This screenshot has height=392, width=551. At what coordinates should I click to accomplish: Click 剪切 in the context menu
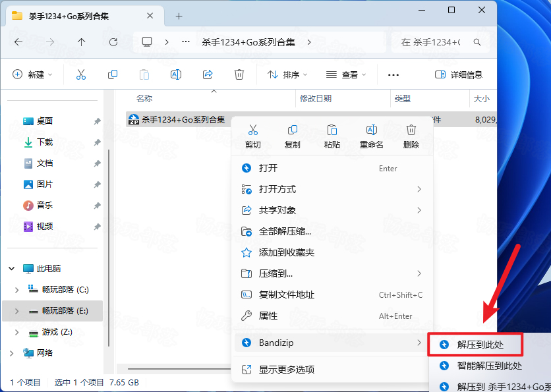click(x=252, y=136)
